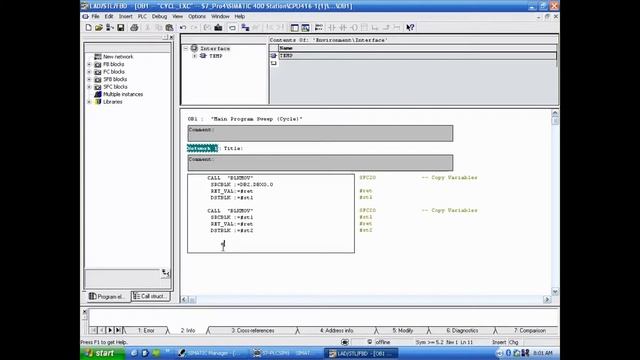Open the View menu
The image size is (640, 360).
click(177, 16)
